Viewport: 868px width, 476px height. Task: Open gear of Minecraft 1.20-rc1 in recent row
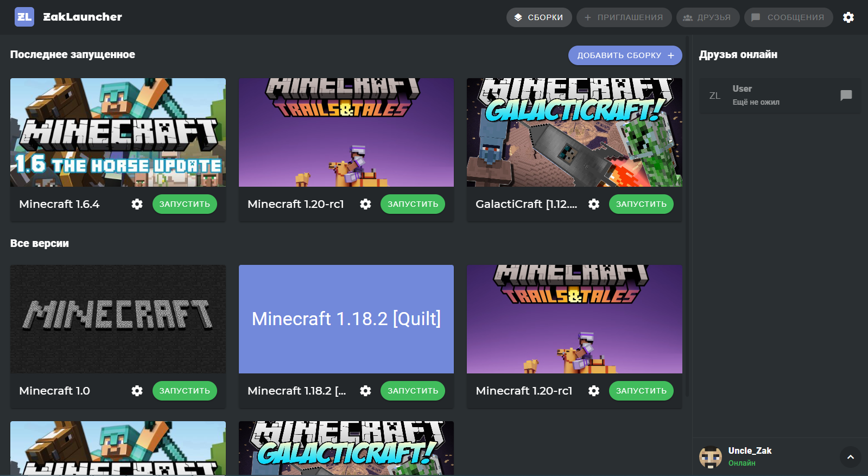click(x=366, y=204)
